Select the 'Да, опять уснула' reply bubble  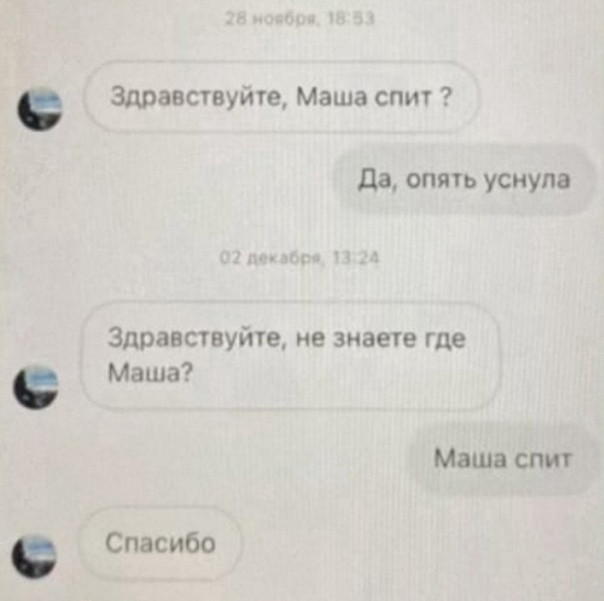[464, 179]
